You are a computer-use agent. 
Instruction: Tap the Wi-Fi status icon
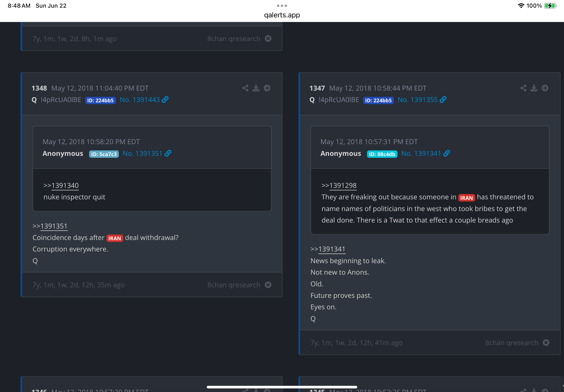point(521,6)
